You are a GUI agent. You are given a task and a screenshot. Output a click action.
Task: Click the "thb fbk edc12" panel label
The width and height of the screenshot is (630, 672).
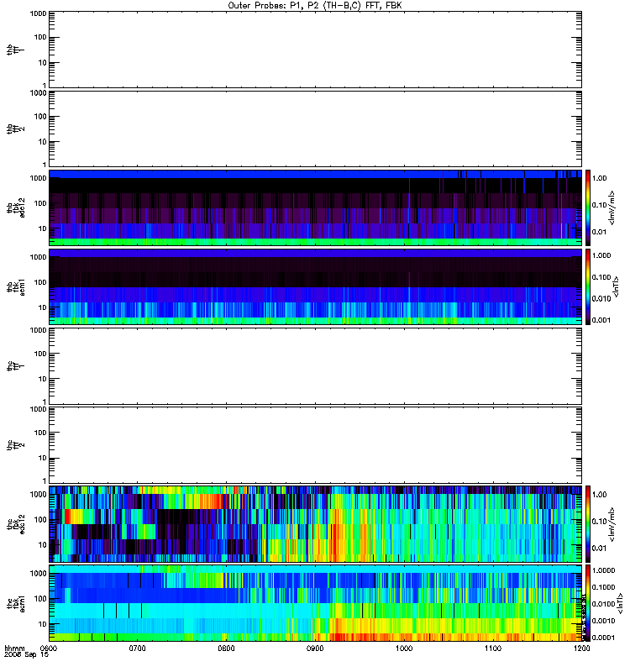(x=16, y=207)
